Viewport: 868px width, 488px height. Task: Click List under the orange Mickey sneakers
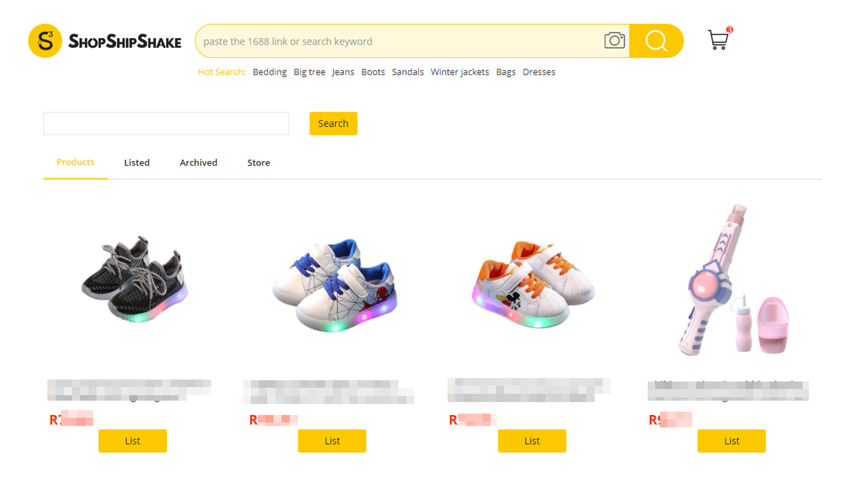[532, 441]
